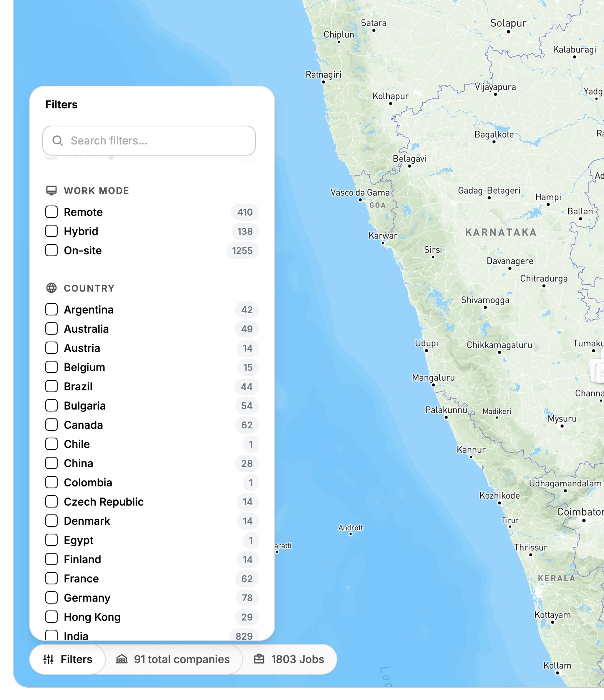Click the sliders icon on Filters button

pyautogui.click(x=49, y=659)
